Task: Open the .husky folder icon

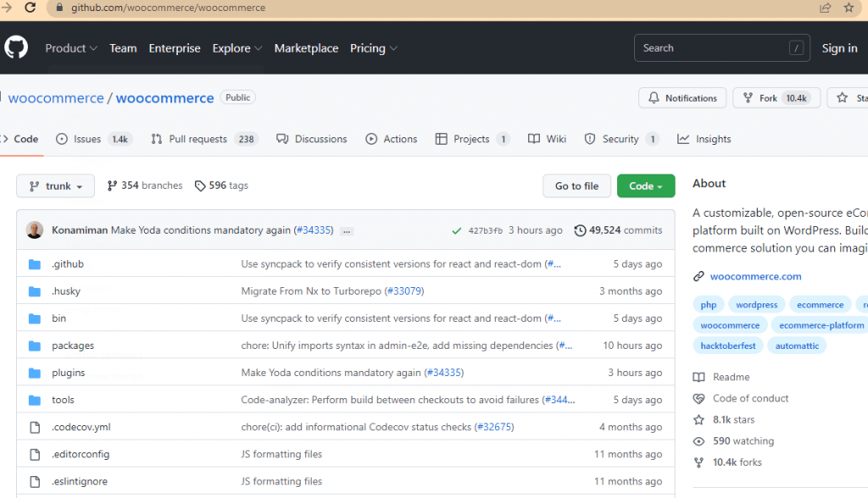Action: [x=35, y=291]
